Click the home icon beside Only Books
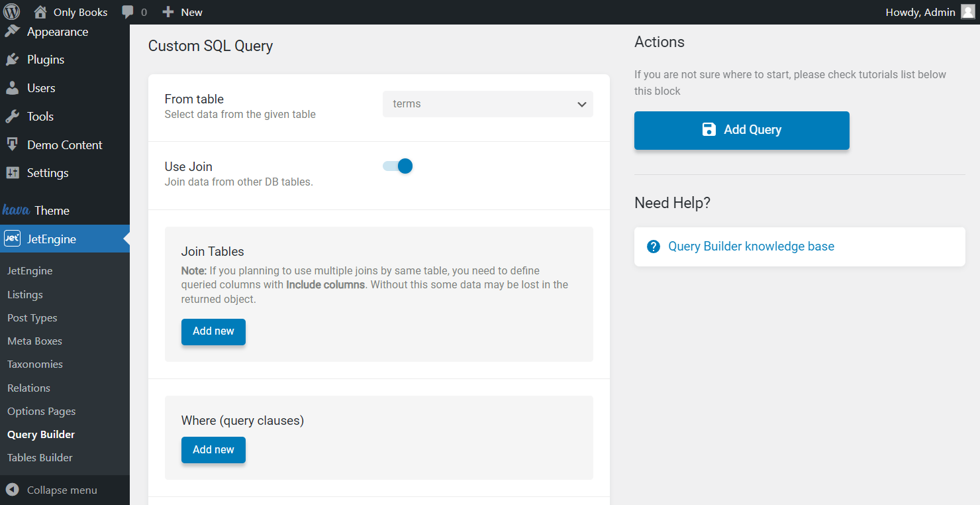980x505 pixels. click(40, 12)
